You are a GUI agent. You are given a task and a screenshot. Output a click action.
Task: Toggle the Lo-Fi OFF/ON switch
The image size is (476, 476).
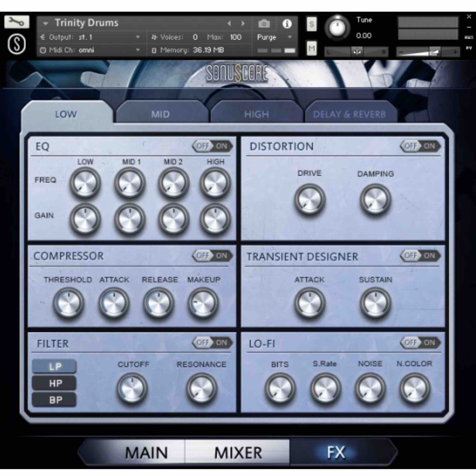pos(420,342)
